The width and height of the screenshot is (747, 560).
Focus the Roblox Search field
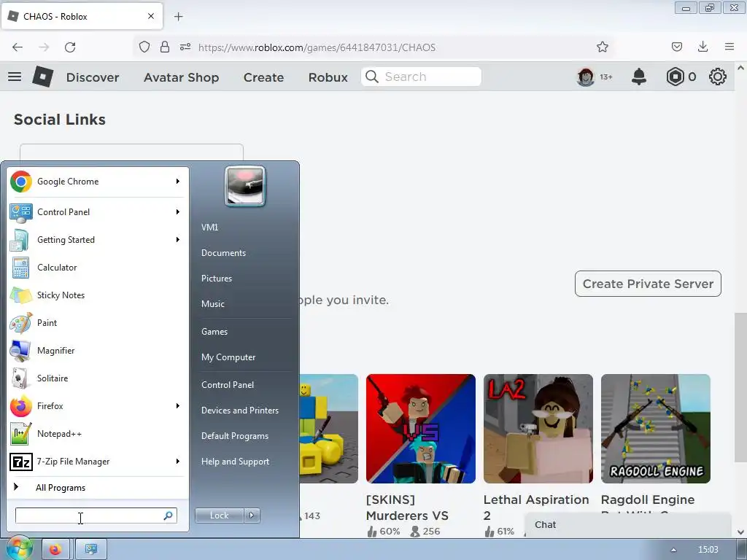pyautogui.click(x=421, y=77)
